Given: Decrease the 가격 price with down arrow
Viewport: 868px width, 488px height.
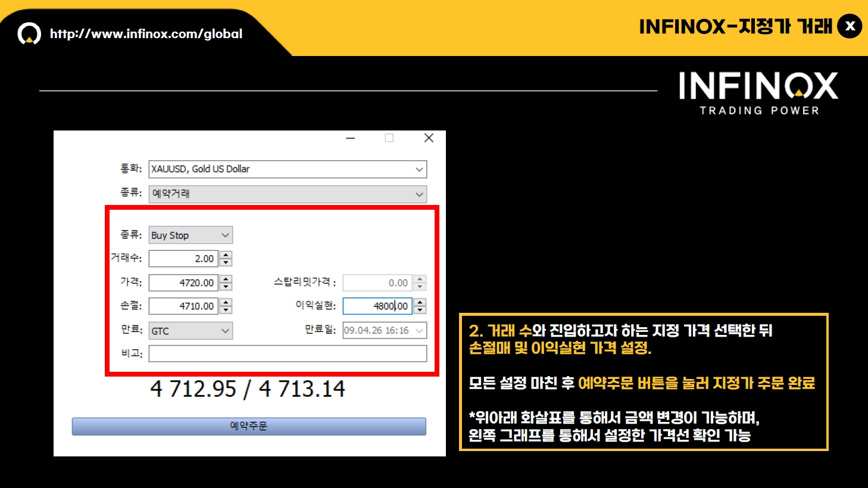Looking at the screenshot, I should 226,287.
